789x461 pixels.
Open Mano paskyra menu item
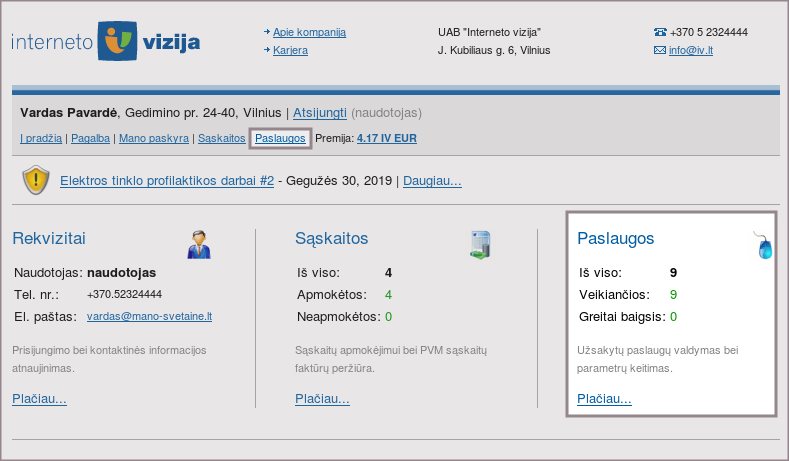click(155, 138)
